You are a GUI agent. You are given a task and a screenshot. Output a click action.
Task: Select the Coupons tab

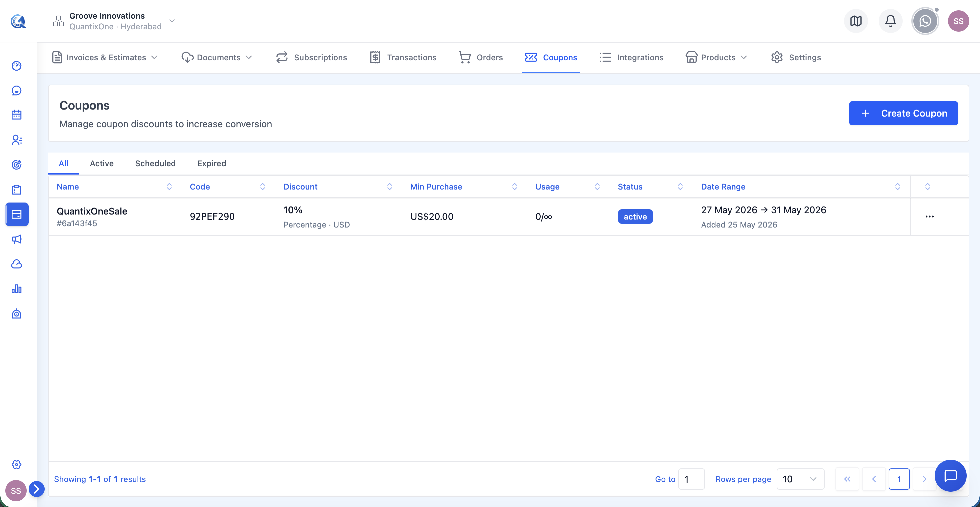coord(550,57)
